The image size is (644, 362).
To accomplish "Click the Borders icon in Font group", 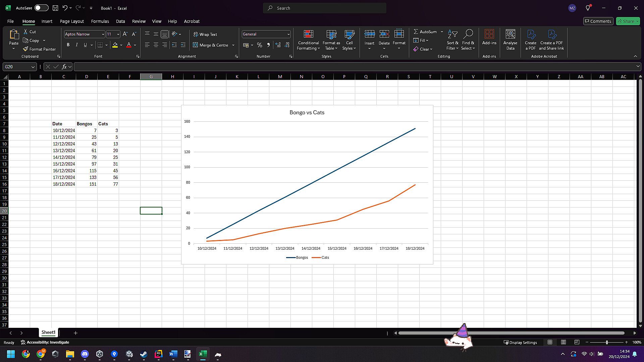I will (100, 45).
